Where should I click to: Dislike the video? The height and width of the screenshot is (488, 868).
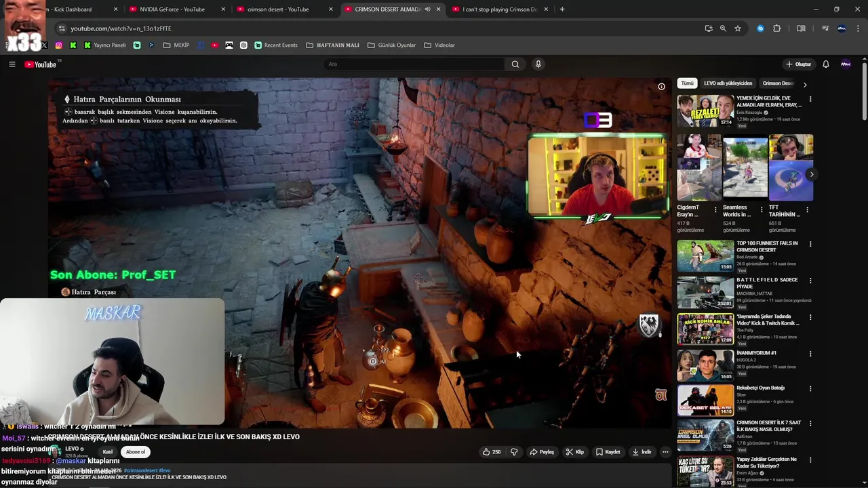tap(514, 452)
